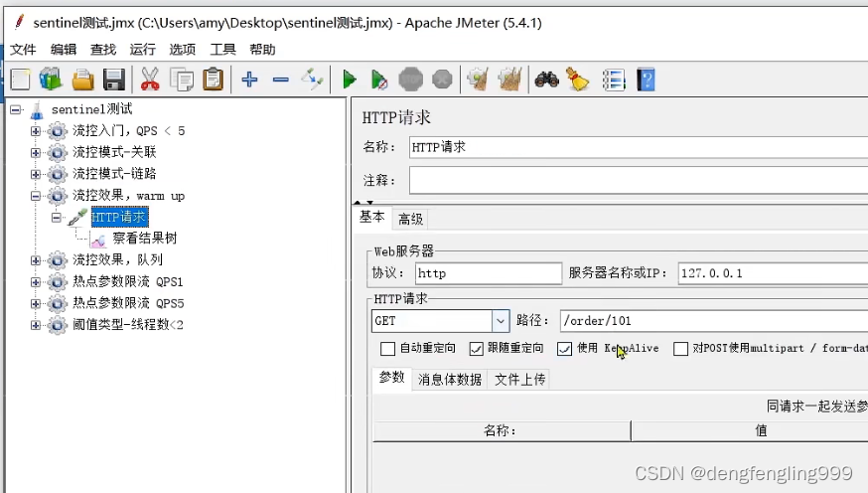Viewport: 868px width, 493px height.
Task: Select the 消息体数据 tab
Action: pyautogui.click(x=450, y=380)
